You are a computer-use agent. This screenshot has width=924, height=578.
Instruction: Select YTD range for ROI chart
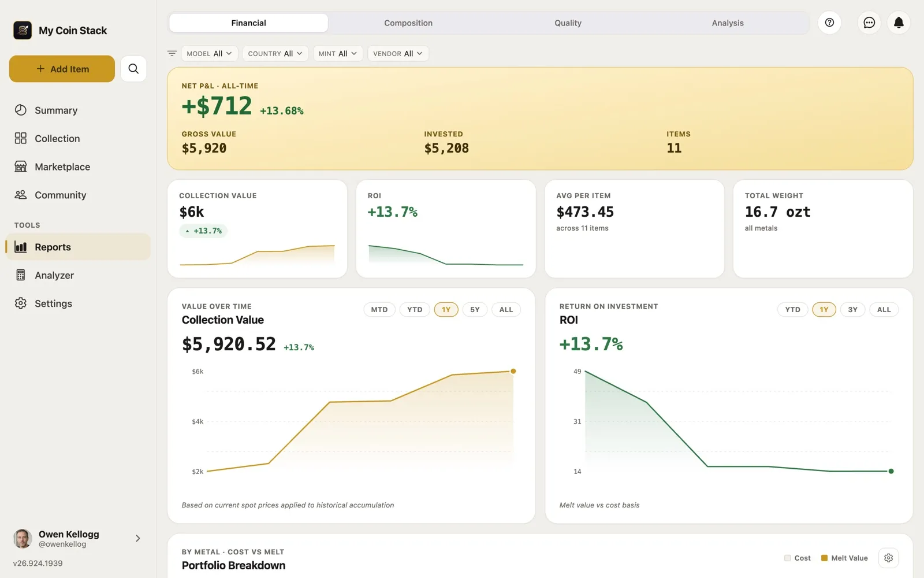tap(792, 310)
